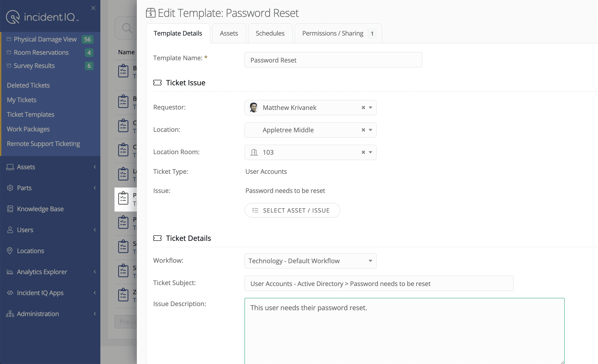
Task: Click the highlighted template's clipboard icon
Action: coord(123,198)
